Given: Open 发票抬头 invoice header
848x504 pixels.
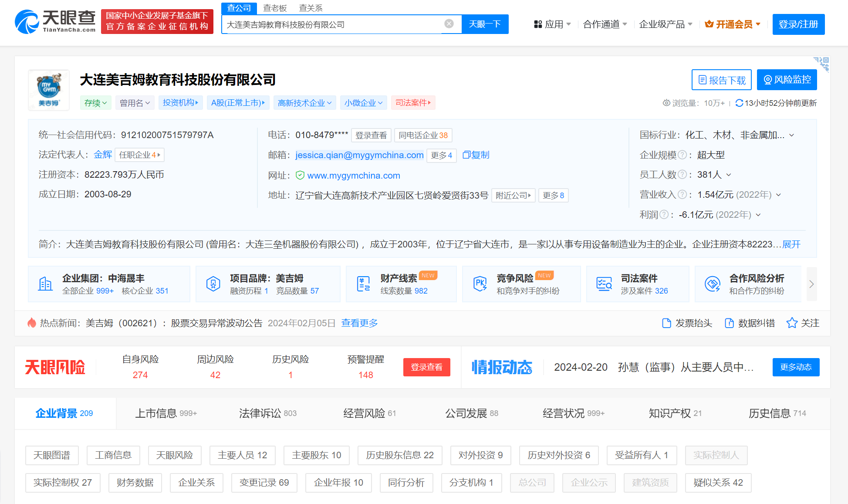Looking at the screenshot, I should 687,323.
